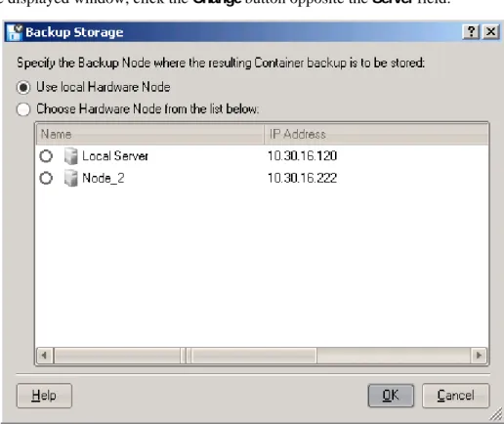Click IP address 10.30.16.222
Image resolution: width=504 pixels, height=424 pixels.
[x=302, y=178]
